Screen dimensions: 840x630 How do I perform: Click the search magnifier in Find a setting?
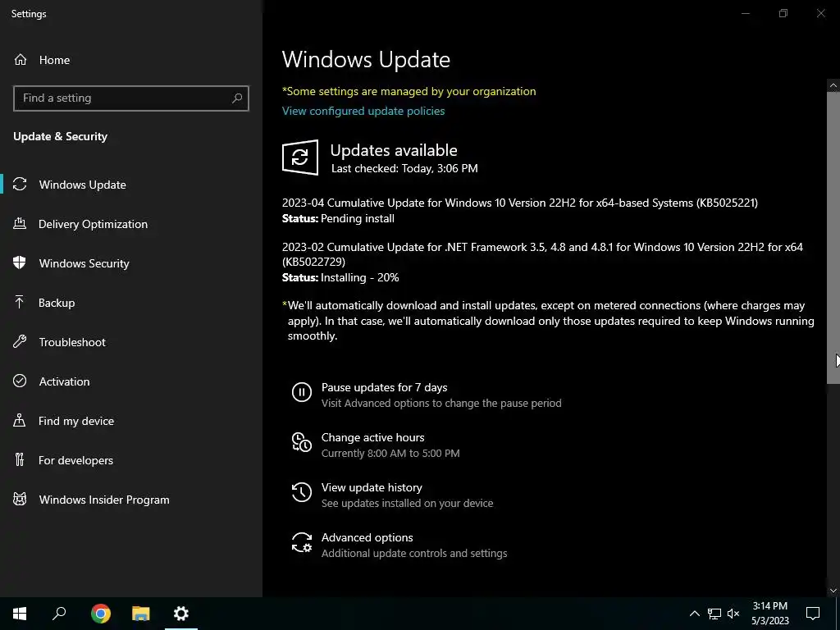click(x=237, y=98)
